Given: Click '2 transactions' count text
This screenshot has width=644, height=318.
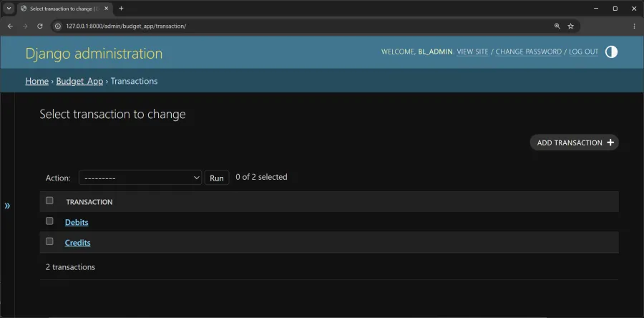Looking at the screenshot, I should coord(70,267).
